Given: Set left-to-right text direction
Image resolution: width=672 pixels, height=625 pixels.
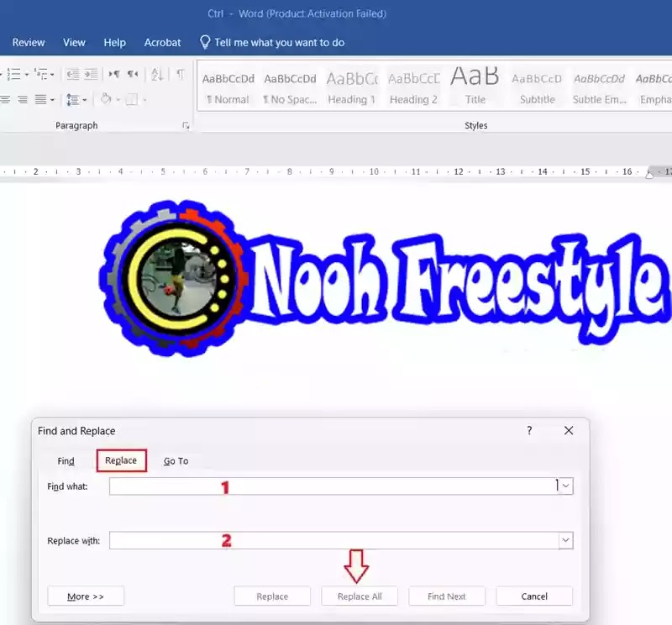Looking at the screenshot, I should (x=114, y=74).
